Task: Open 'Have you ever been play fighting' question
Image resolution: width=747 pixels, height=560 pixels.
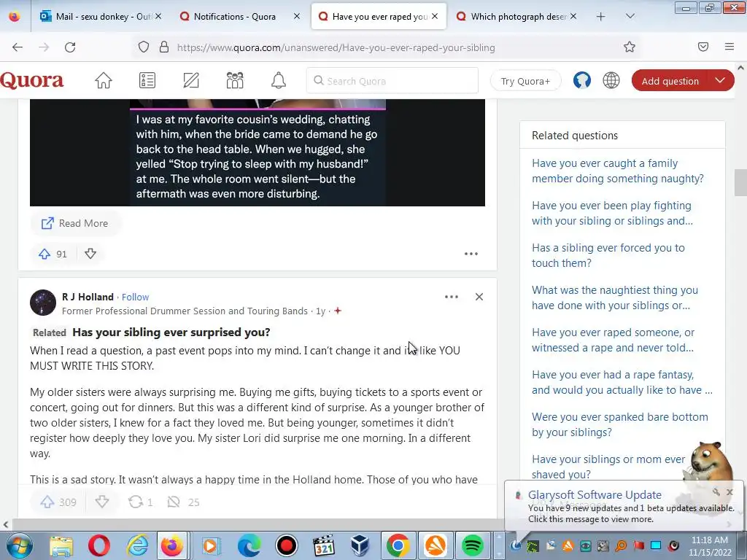Action: (x=612, y=214)
